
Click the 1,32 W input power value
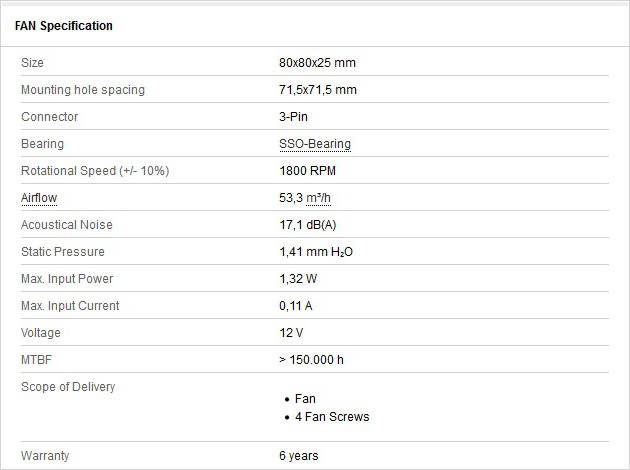tap(298, 278)
